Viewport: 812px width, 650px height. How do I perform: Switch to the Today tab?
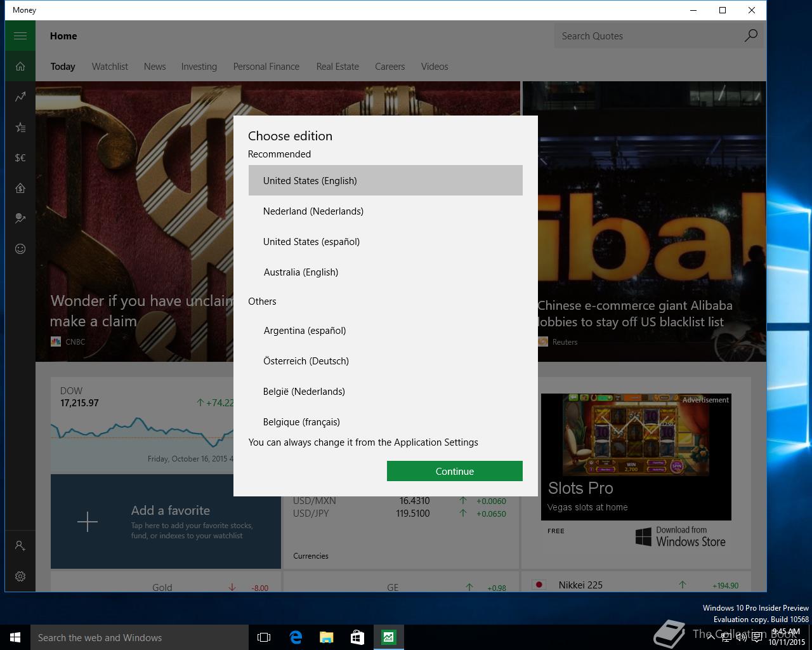pyautogui.click(x=63, y=67)
